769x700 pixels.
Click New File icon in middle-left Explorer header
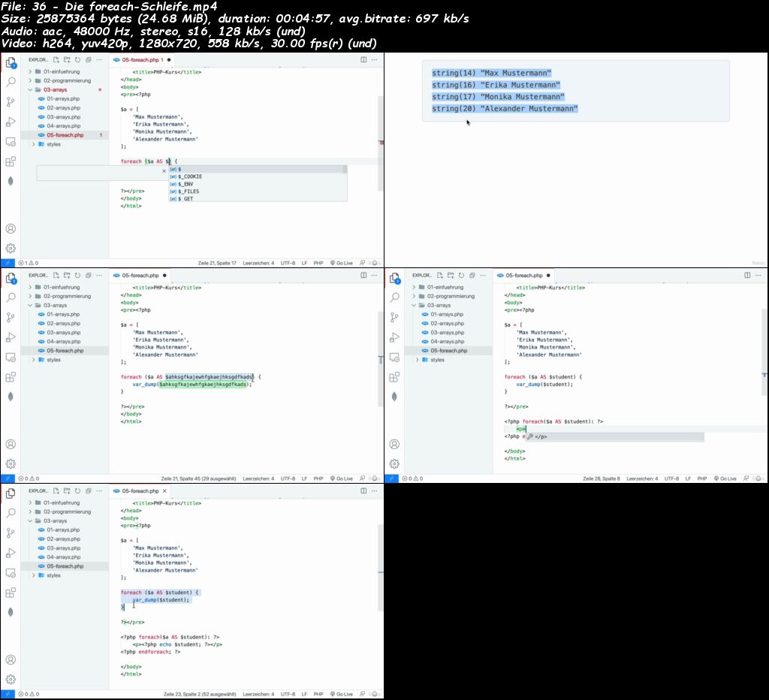[x=57, y=276]
